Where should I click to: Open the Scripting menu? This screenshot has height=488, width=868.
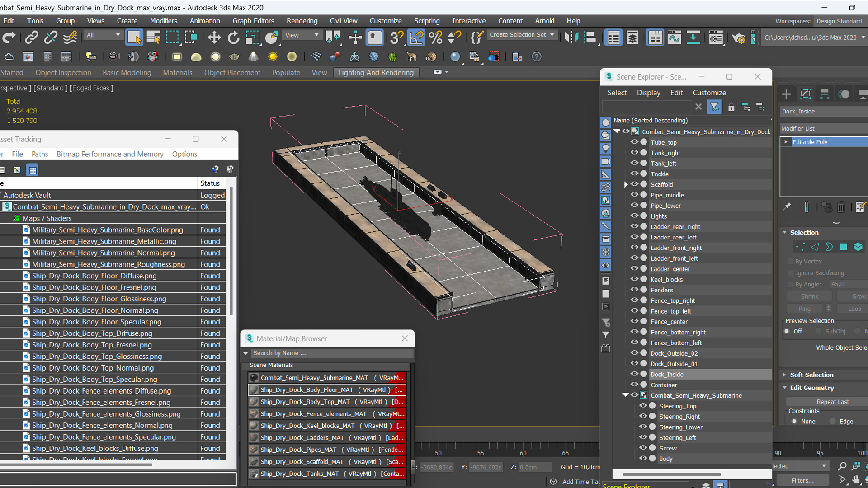(427, 21)
